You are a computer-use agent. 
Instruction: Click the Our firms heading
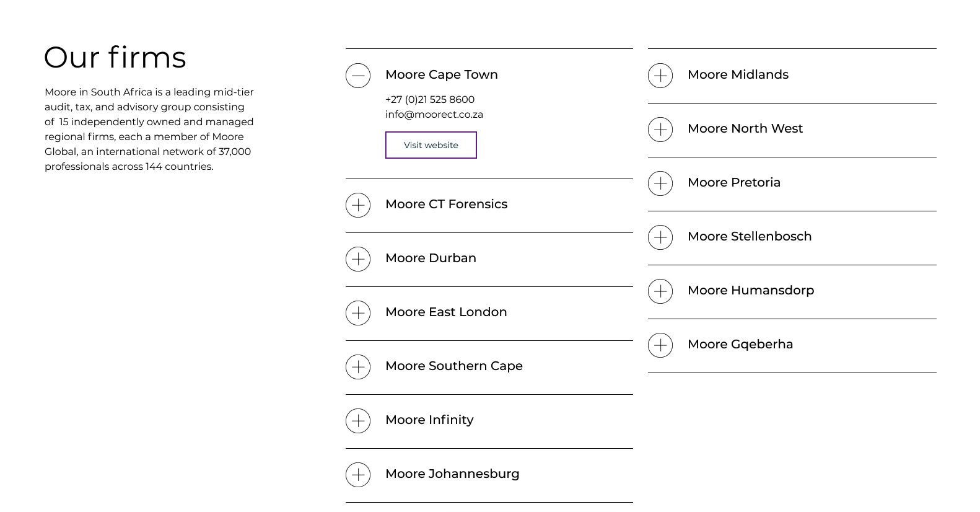pyautogui.click(x=115, y=57)
